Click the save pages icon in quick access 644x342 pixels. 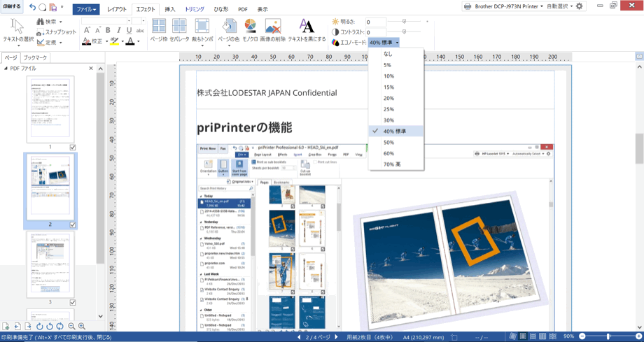tap(52, 8)
